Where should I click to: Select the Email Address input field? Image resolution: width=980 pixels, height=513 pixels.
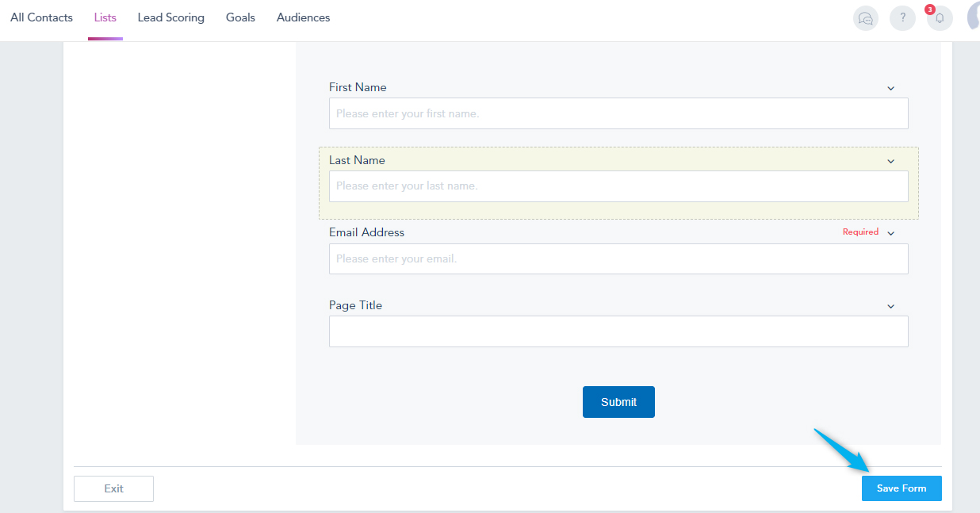(x=618, y=258)
